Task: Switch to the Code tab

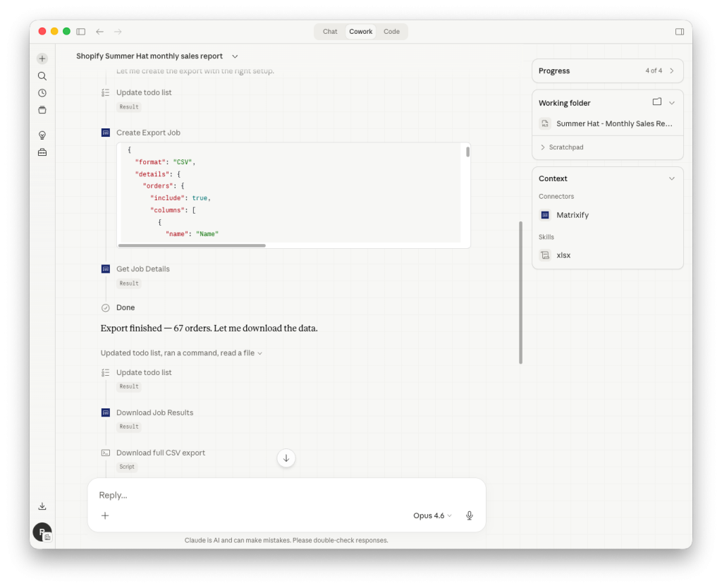Action: pos(391,31)
